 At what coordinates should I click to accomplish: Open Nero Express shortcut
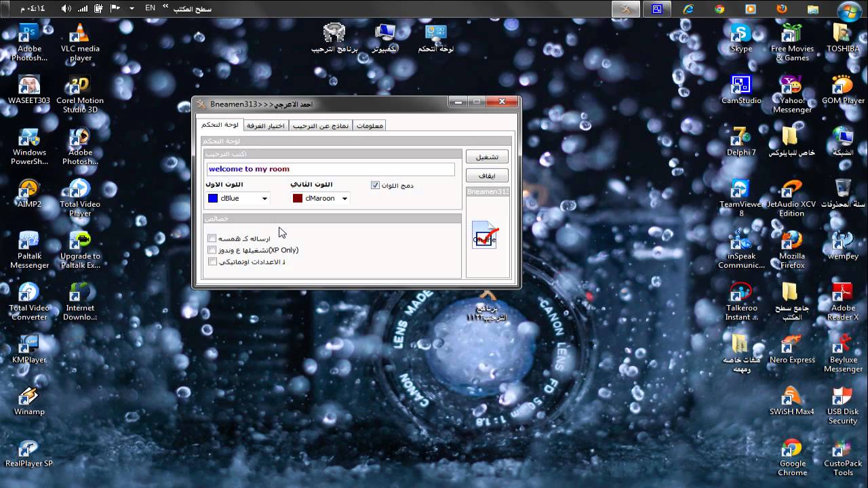(x=792, y=350)
